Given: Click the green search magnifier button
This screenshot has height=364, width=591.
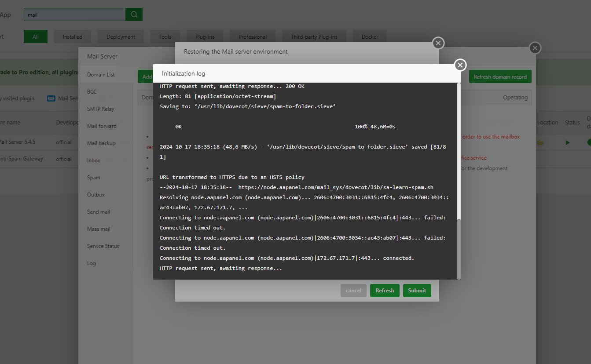Looking at the screenshot, I should pyautogui.click(x=134, y=15).
